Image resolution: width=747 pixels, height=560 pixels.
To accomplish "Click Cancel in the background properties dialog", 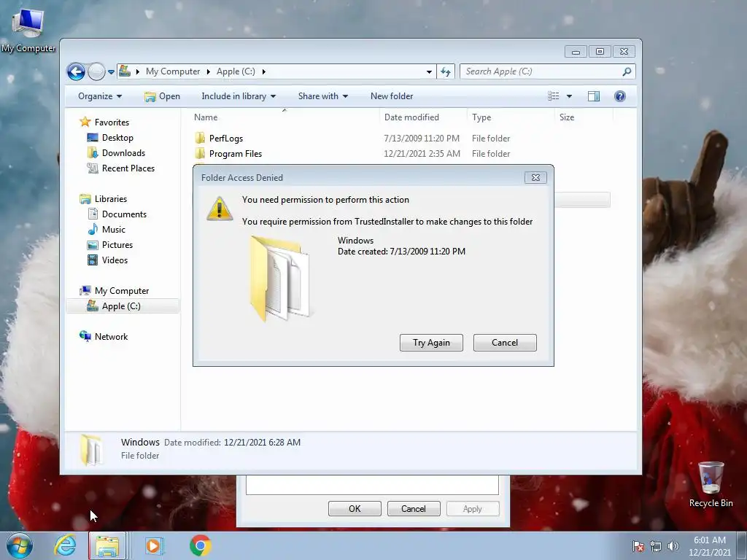I will pyautogui.click(x=414, y=509).
